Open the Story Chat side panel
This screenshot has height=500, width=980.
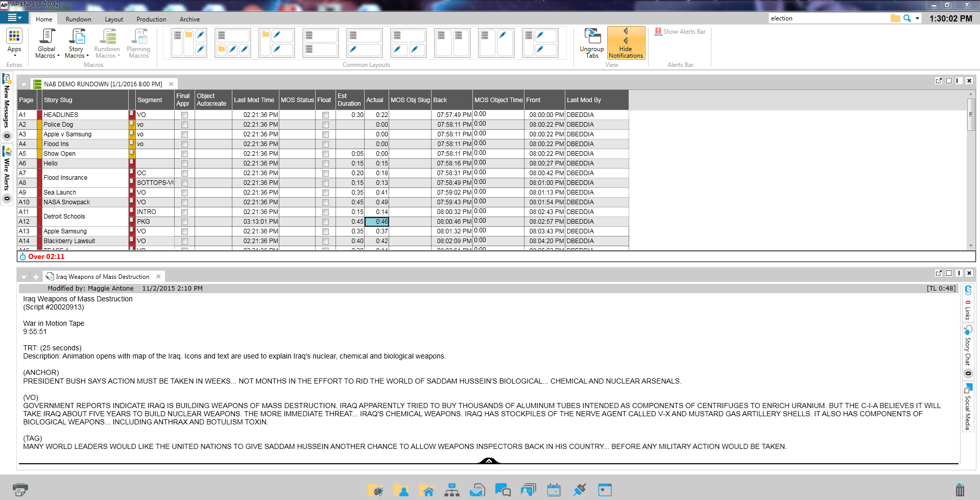click(x=968, y=350)
